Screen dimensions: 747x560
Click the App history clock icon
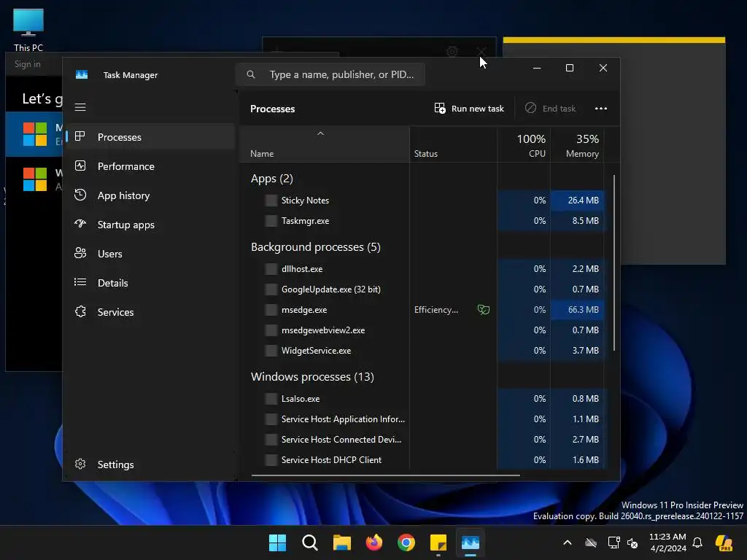(80, 195)
